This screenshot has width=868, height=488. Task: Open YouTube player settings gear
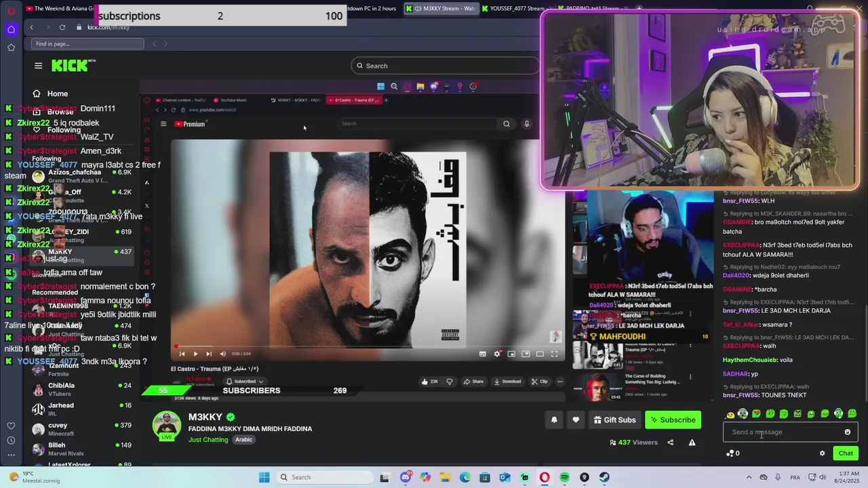point(497,354)
